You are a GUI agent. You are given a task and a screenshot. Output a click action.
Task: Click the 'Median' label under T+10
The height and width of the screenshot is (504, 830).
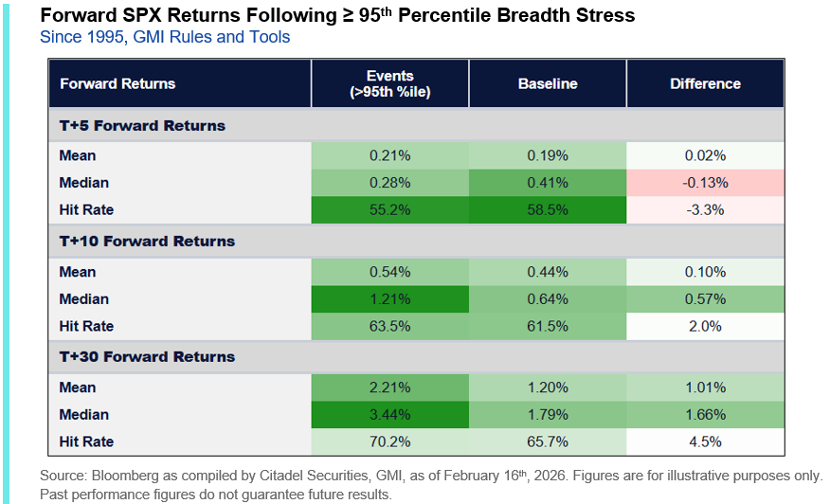[84, 299]
